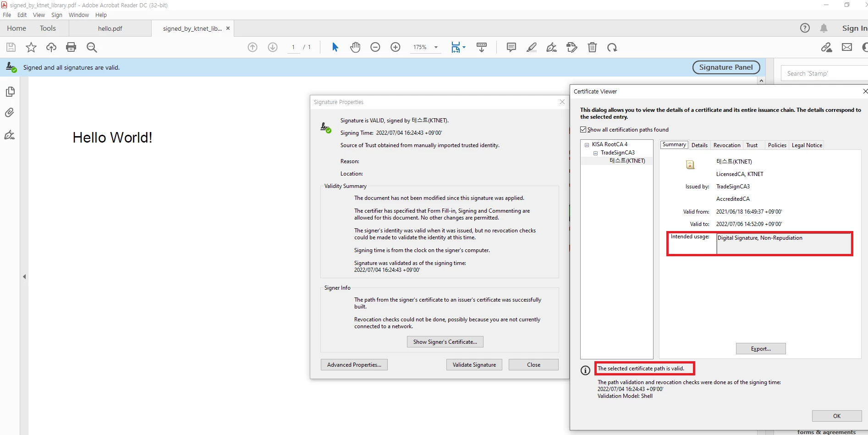868x435 pixels.
Task: Open the Edit menu
Action: coord(22,15)
